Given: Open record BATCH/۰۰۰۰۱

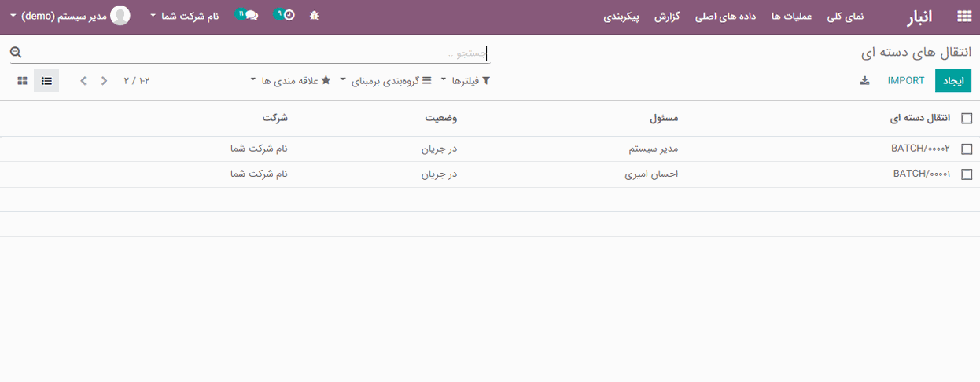Looking at the screenshot, I should (922, 174).
